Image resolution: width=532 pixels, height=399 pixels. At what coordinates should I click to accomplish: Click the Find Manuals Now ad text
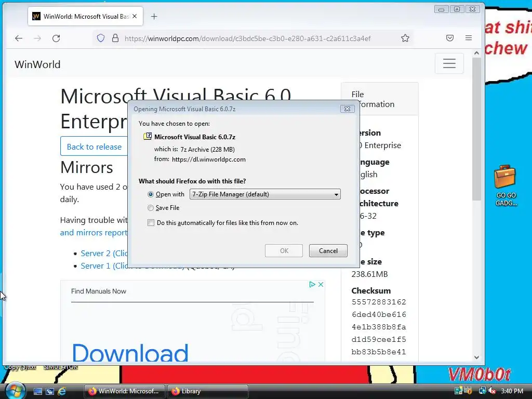pyautogui.click(x=98, y=291)
